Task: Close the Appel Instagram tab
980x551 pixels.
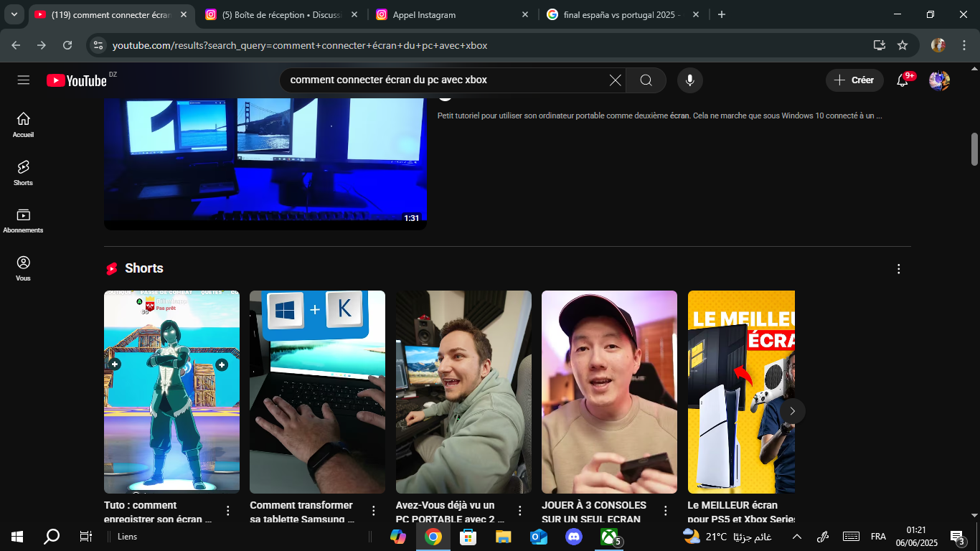Action: 525,14
